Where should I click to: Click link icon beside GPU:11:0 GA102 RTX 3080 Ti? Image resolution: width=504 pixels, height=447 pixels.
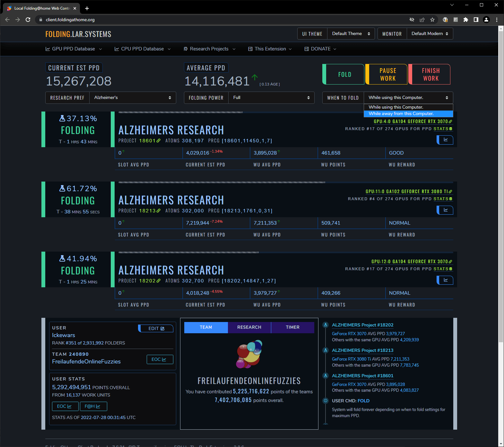[x=450, y=192]
